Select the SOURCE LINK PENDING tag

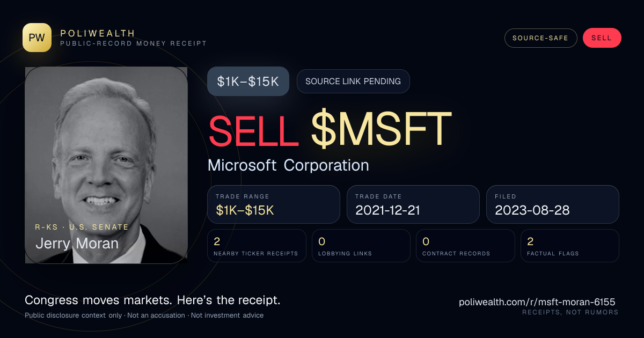[353, 82]
